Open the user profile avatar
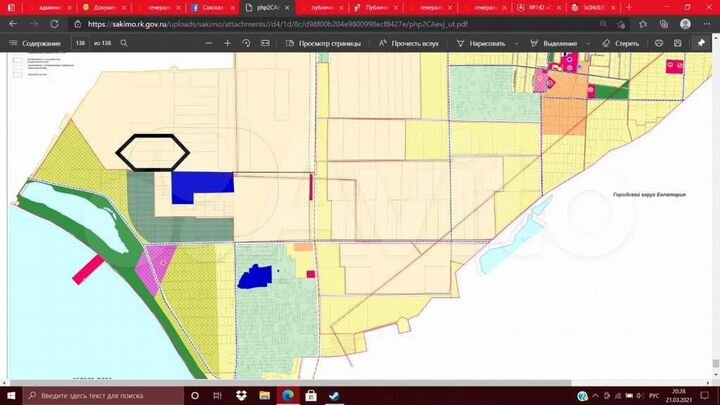The width and height of the screenshot is (720, 405). [685, 24]
